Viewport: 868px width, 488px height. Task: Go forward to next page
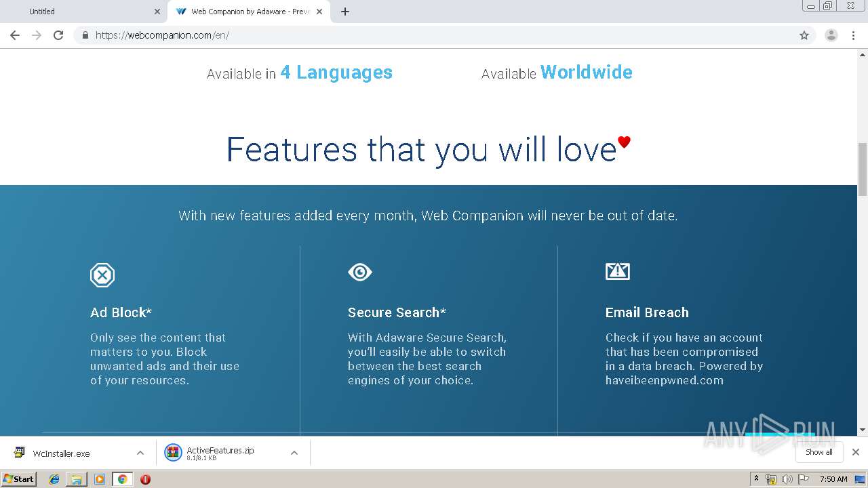[37, 35]
